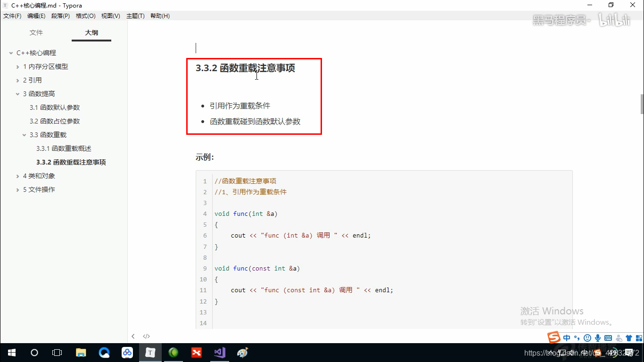This screenshot has width=644, height=362.
Task: Open the 文件(F) menu
Action: (x=12, y=16)
